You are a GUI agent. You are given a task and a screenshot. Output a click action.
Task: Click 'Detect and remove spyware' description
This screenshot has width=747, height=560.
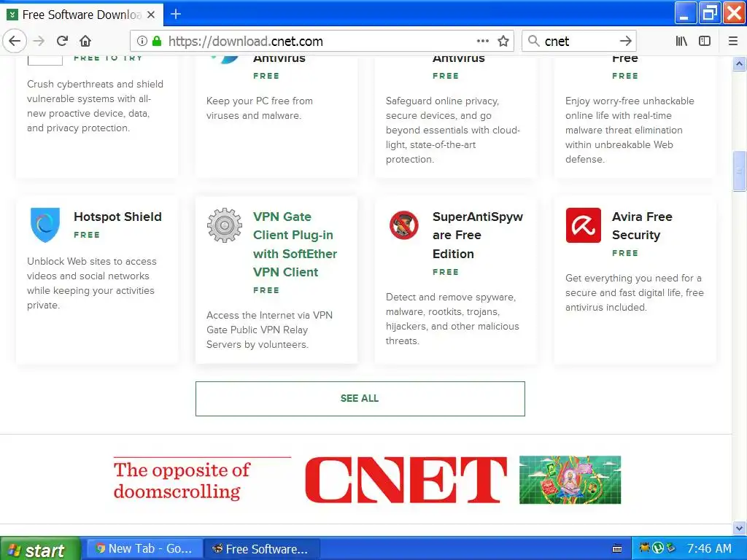[x=452, y=319]
